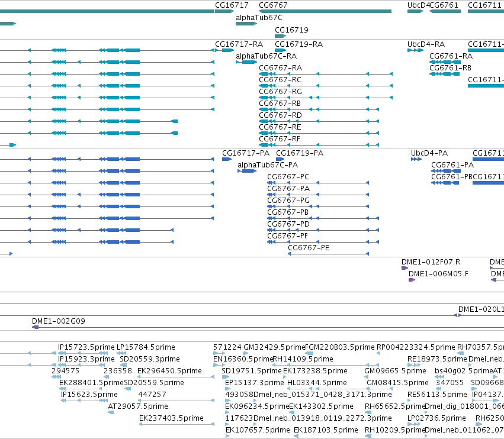
Task: Select EST HL03344.5prime
Action: tap(317, 383)
